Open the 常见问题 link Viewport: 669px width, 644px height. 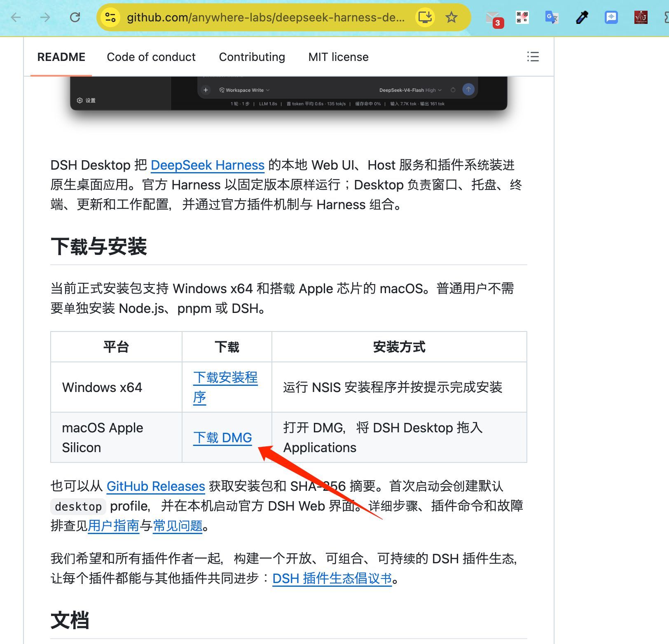[x=178, y=526]
